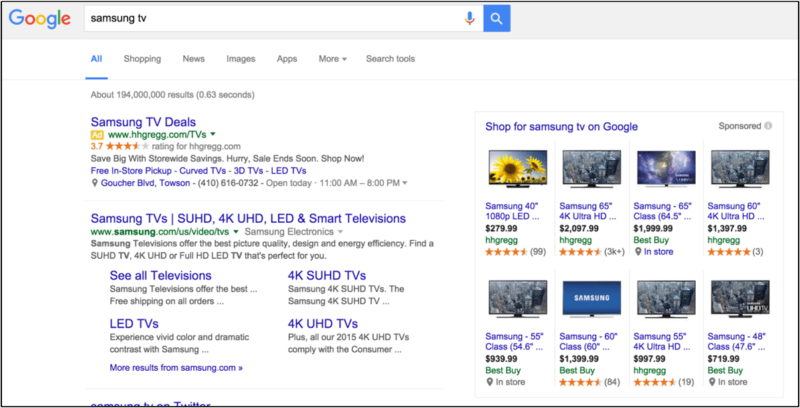Open Samsung TVs SUHD, 4K UHD result

(248, 218)
